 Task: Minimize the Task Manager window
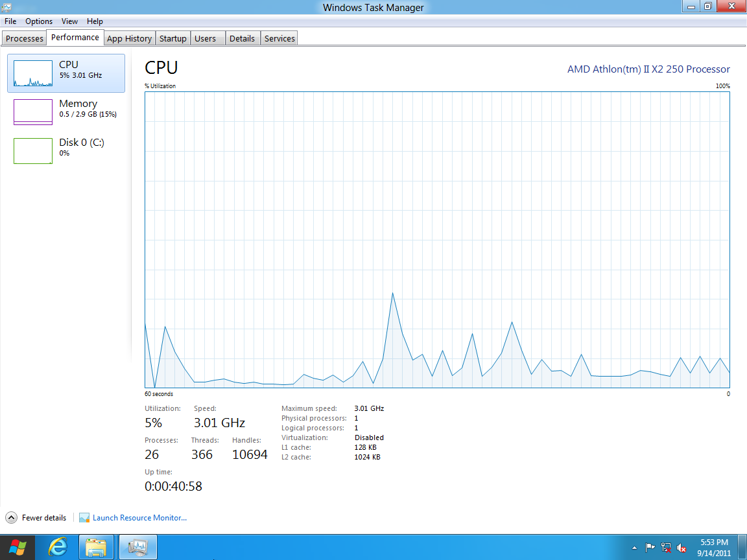pyautogui.click(x=691, y=6)
